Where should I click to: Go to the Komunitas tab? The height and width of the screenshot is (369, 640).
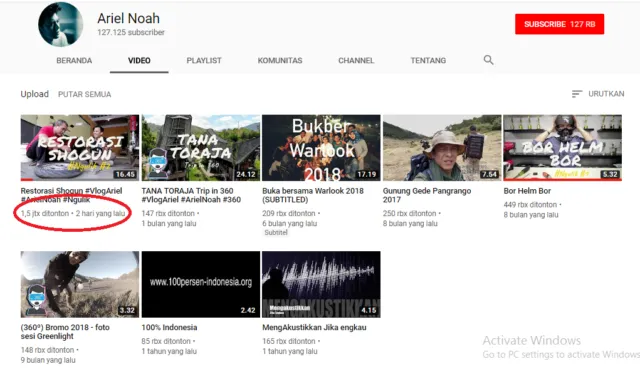(x=280, y=60)
